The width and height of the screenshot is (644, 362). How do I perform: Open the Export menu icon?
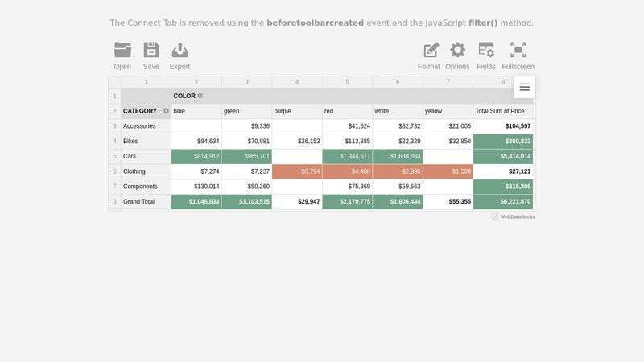[x=180, y=50]
